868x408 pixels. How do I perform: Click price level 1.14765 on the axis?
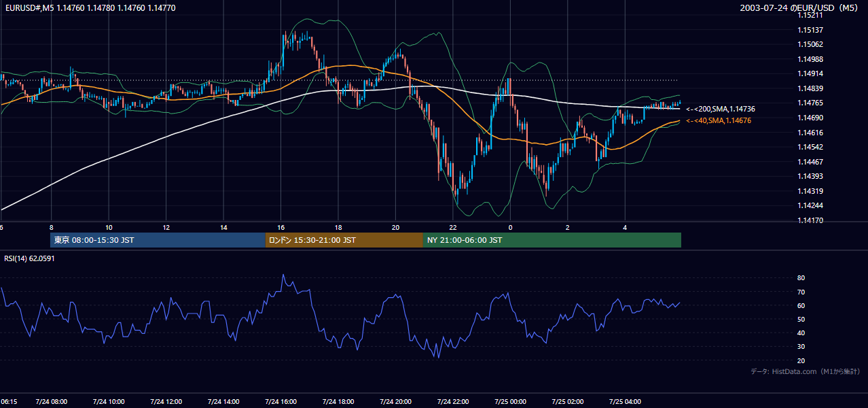click(x=810, y=103)
